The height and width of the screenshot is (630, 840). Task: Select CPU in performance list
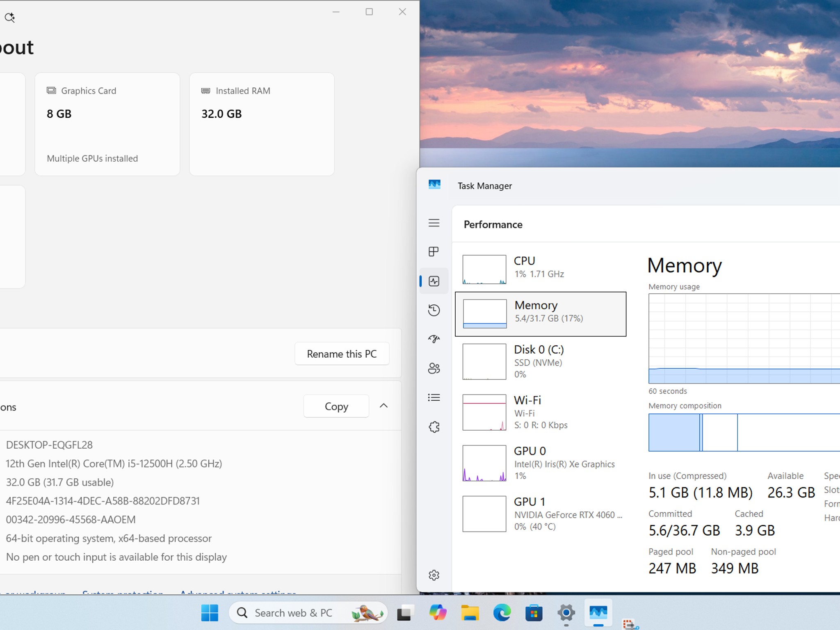[x=541, y=269]
